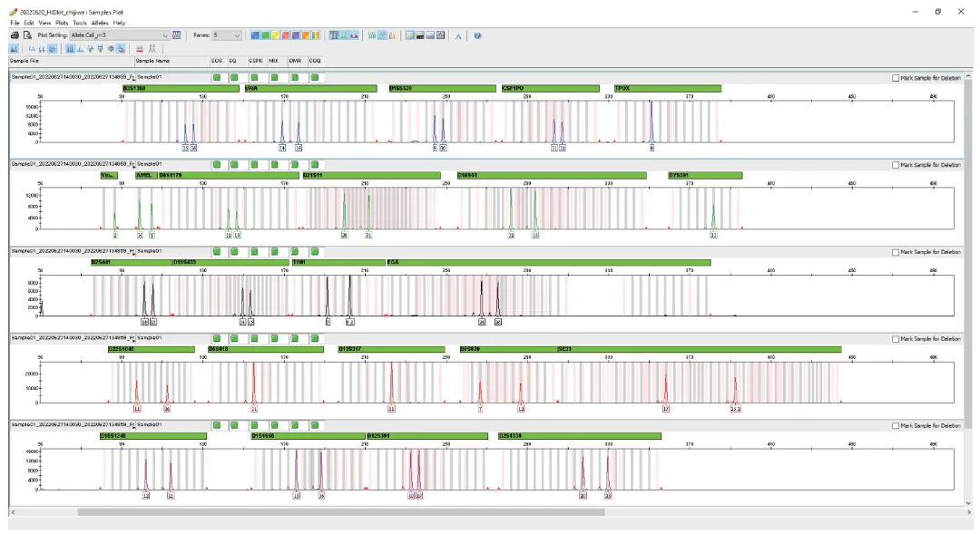Select the D2S1338 marker header bar

pos(579,436)
